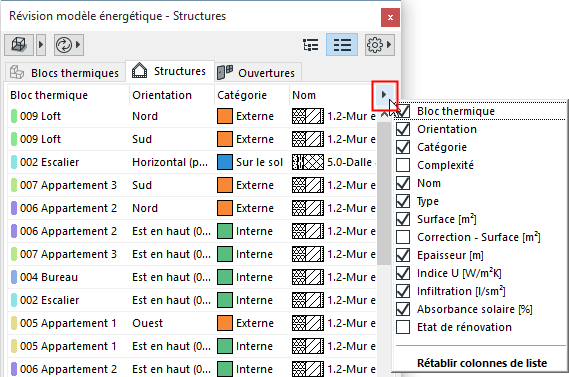Select the 004 Bureau row

192,277
